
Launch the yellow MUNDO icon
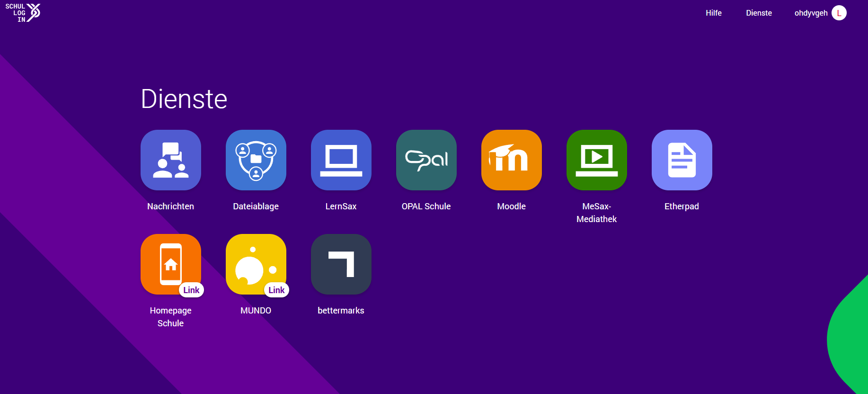(x=256, y=264)
